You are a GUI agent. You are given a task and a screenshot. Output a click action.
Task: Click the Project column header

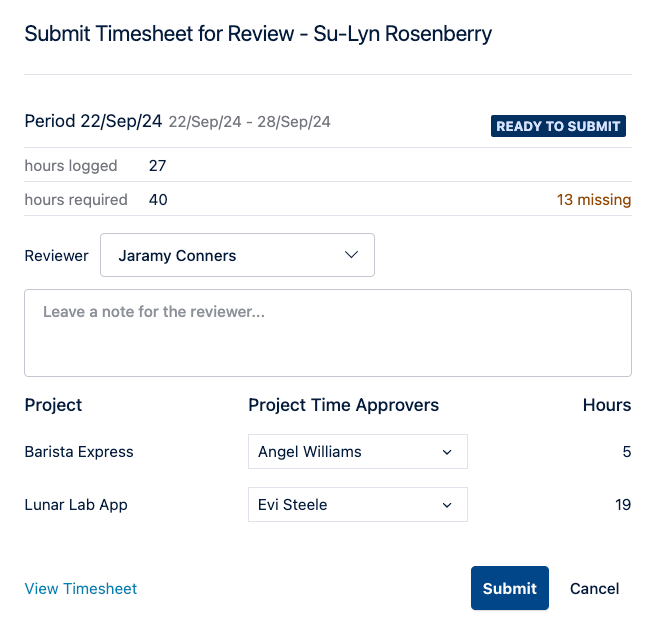(53, 405)
